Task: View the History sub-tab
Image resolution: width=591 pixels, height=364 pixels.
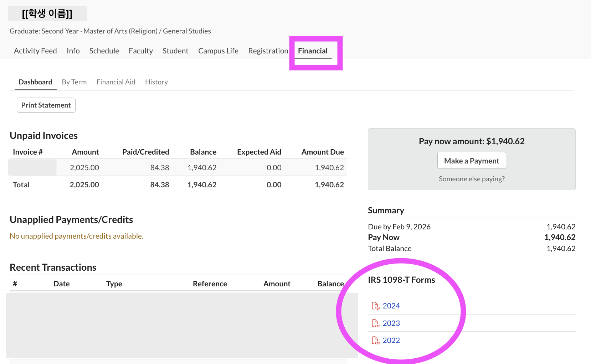Action: coord(156,82)
